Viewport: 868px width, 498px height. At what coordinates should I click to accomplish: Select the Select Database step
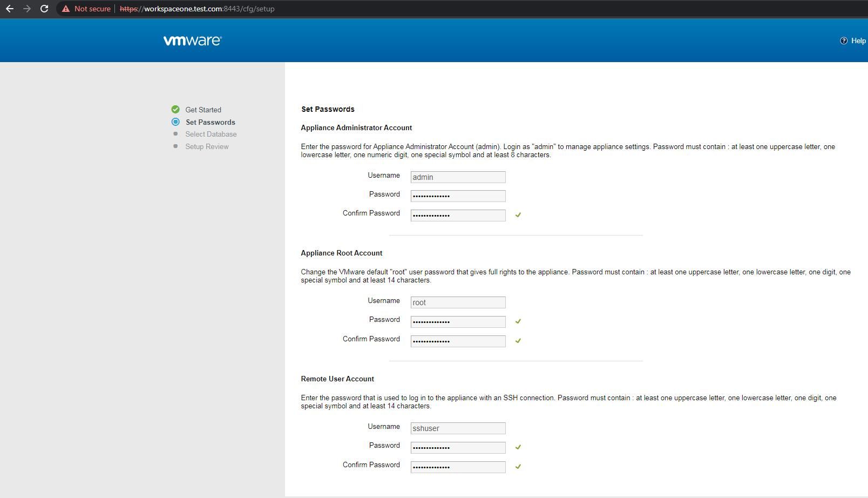coord(211,134)
